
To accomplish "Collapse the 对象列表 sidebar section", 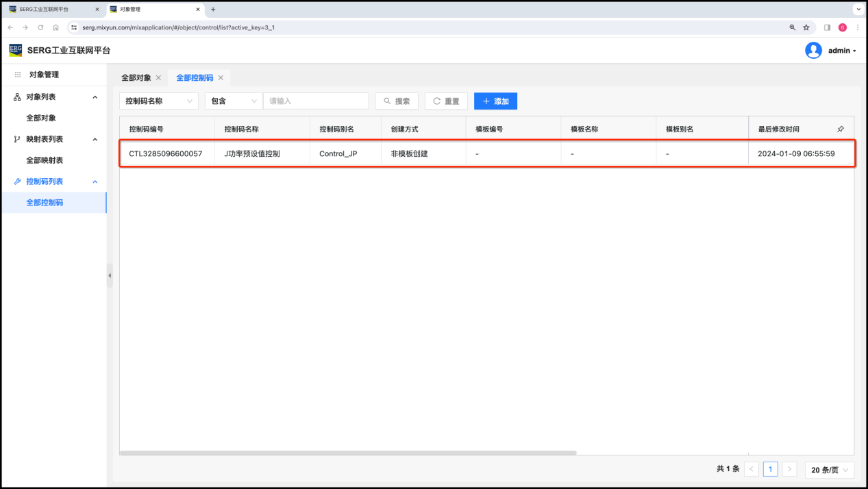I will pos(95,97).
